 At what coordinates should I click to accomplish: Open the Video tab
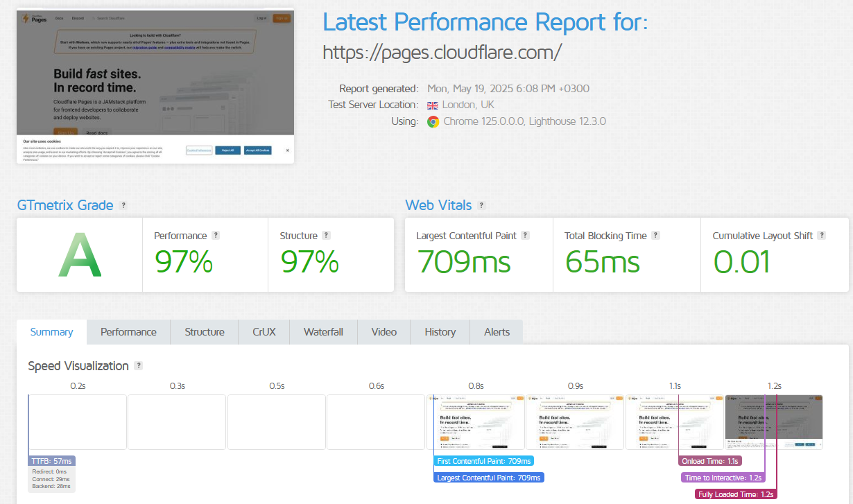[x=384, y=332]
